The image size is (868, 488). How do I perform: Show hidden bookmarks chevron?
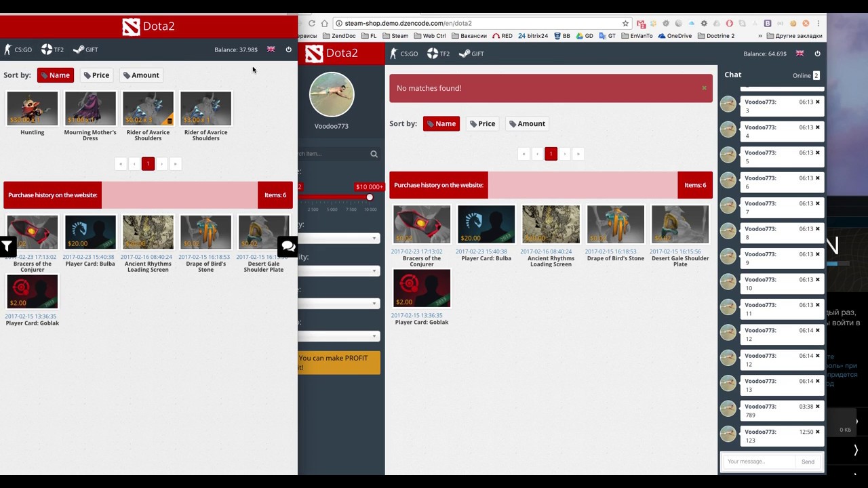760,36
